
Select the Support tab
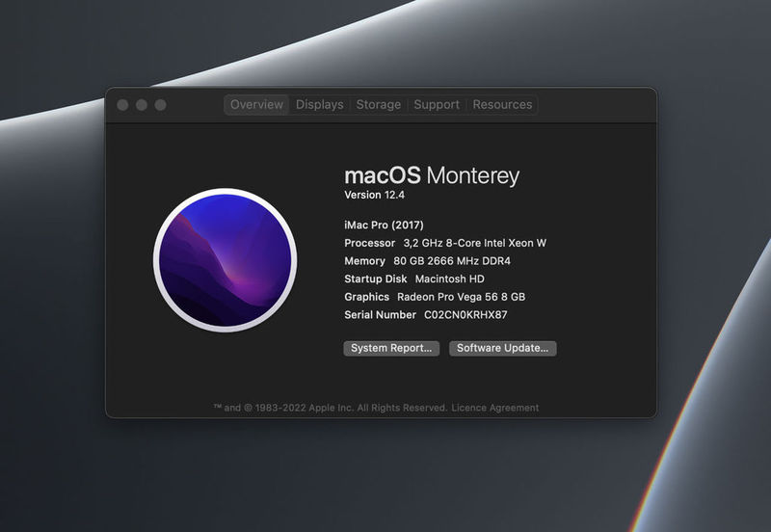(437, 105)
